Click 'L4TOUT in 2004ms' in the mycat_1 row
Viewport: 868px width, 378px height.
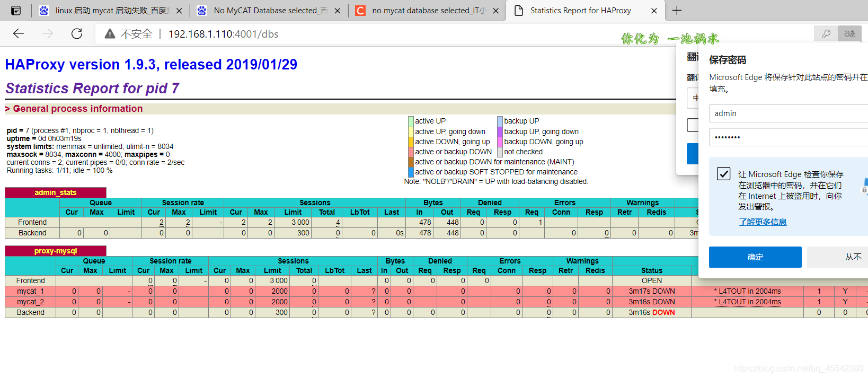click(x=747, y=291)
